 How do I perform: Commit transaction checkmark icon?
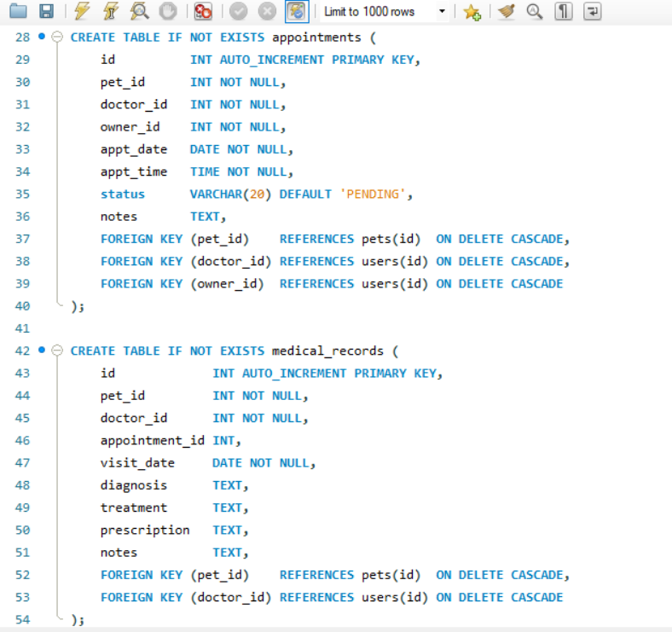tap(238, 11)
